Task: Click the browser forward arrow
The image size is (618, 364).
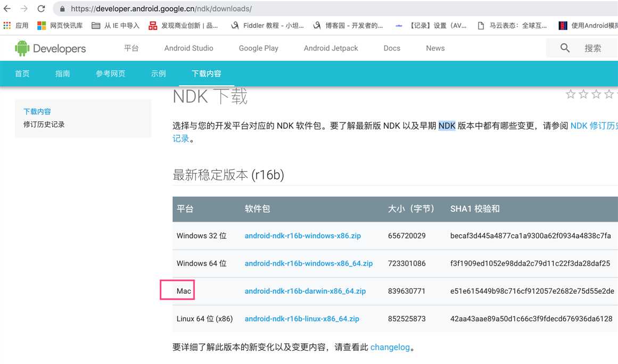Action: click(x=24, y=9)
